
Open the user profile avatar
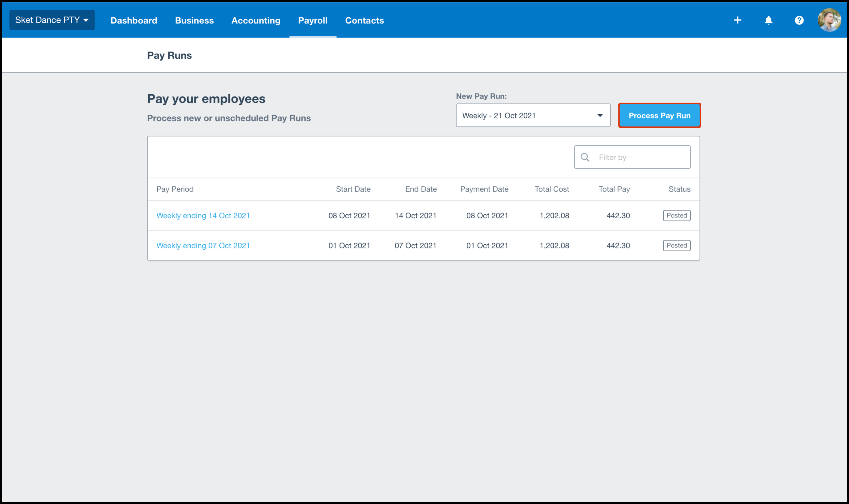coord(829,20)
